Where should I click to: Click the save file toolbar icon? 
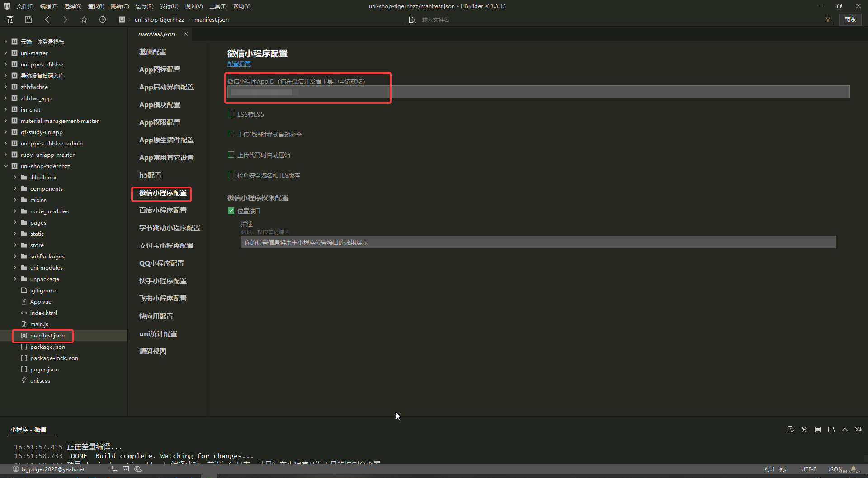(28, 19)
